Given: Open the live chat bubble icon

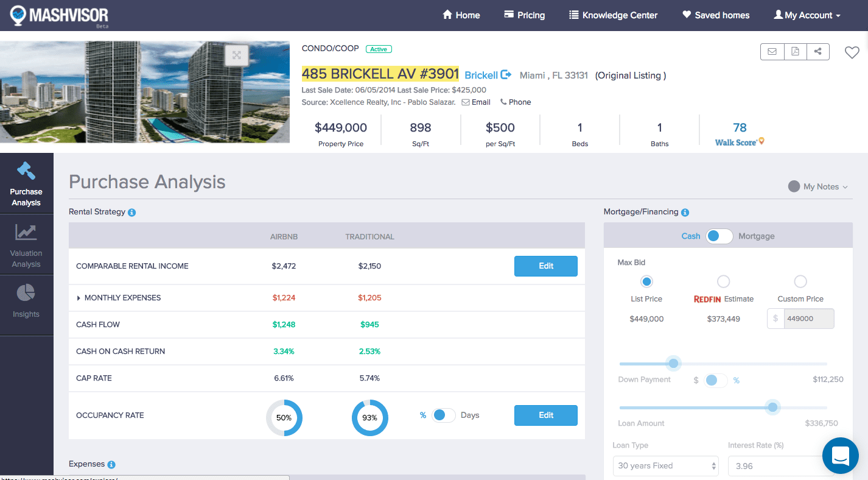Looking at the screenshot, I should coord(840,456).
